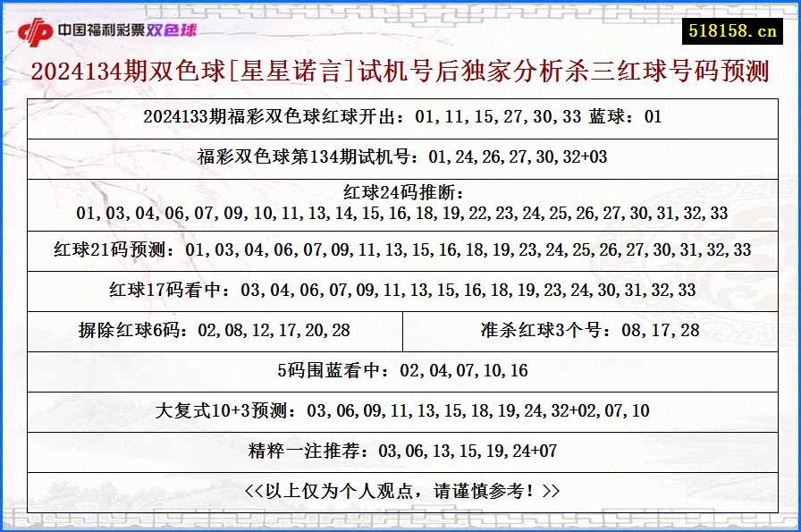Select the 2024133期 red ball results row

point(400,116)
